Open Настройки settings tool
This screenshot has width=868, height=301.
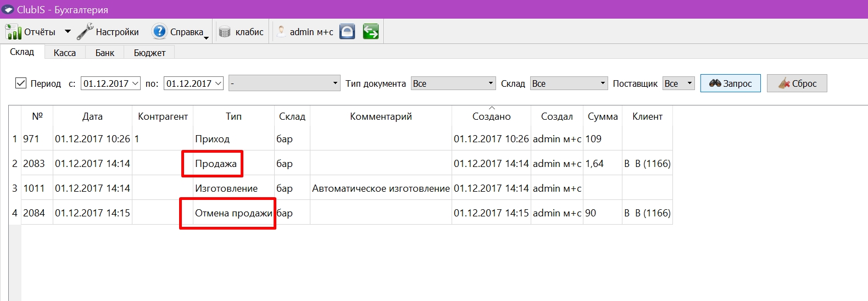[108, 32]
